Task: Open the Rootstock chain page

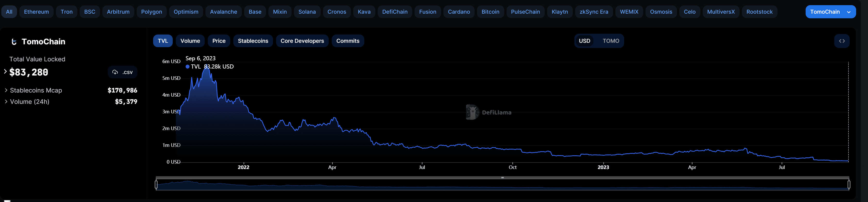Action: pyautogui.click(x=759, y=12)
